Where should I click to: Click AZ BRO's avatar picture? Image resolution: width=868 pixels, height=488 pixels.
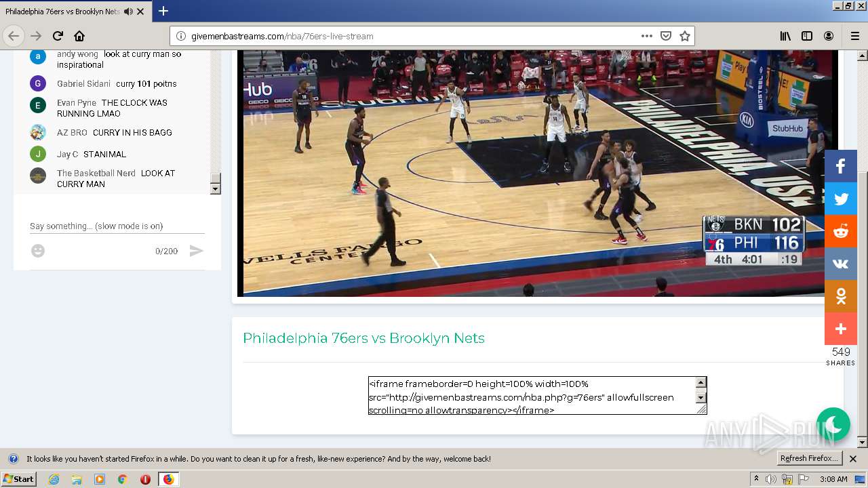coord(38,132)
